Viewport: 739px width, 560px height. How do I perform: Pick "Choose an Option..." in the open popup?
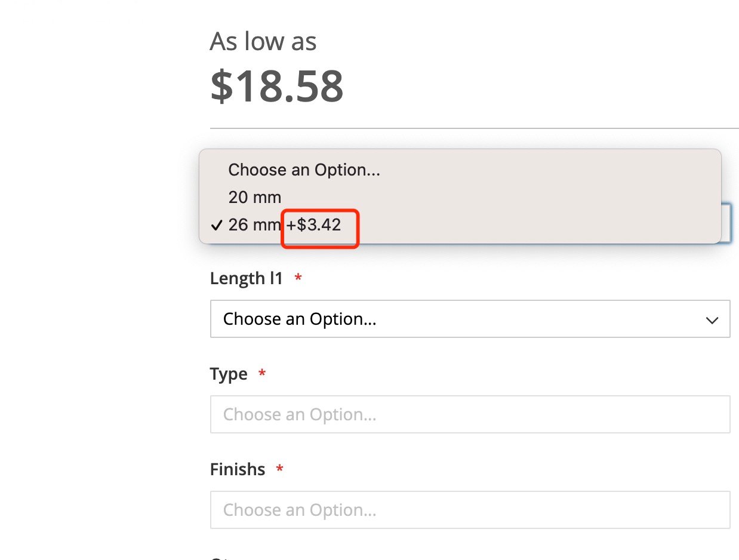304,170
